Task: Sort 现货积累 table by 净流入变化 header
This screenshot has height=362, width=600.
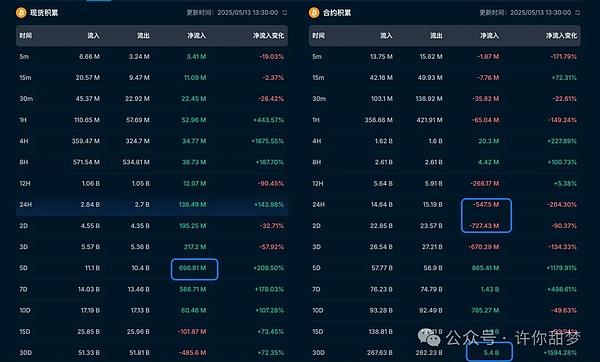Action: pos(268,36)
